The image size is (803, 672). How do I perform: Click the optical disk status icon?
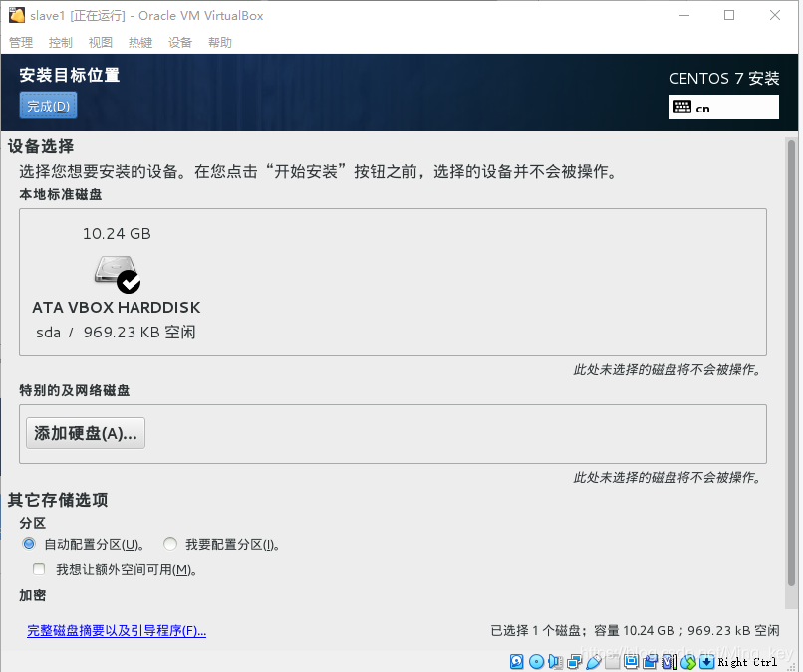(536, 662)
